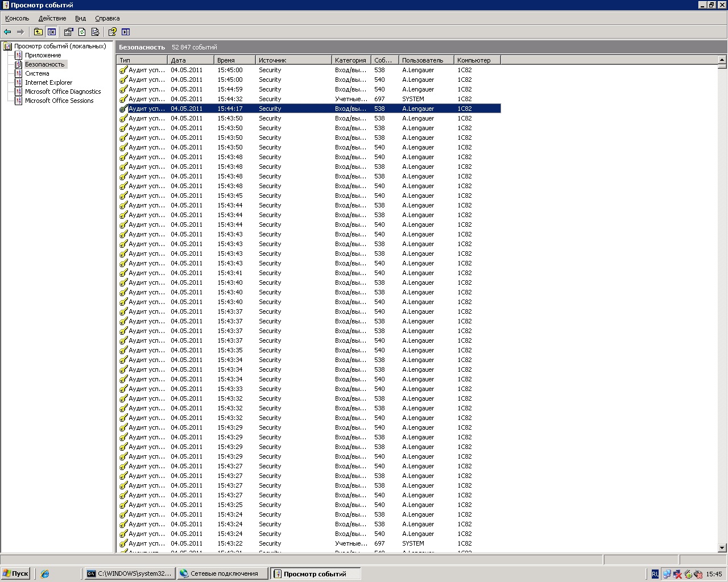The width and height of the screenshot is (728, 582).
Task: Click scrollbar up arrow in event list
Action: point(722,60)
